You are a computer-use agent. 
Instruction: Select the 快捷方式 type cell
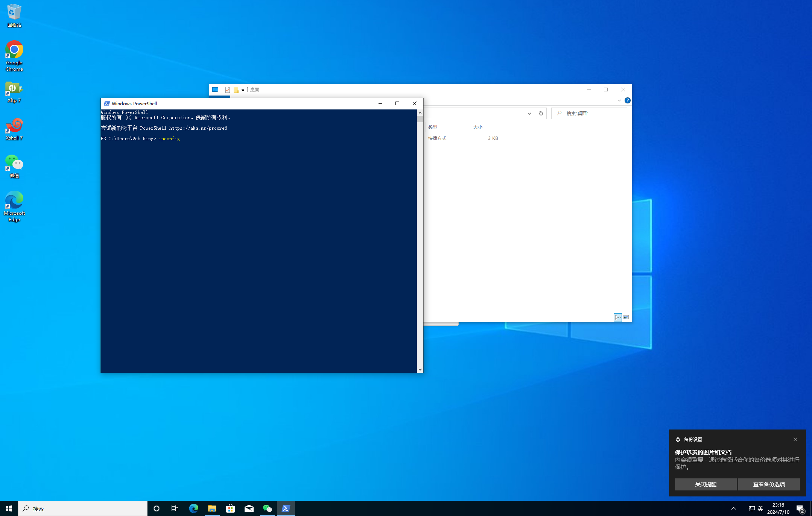pos(437,138)
